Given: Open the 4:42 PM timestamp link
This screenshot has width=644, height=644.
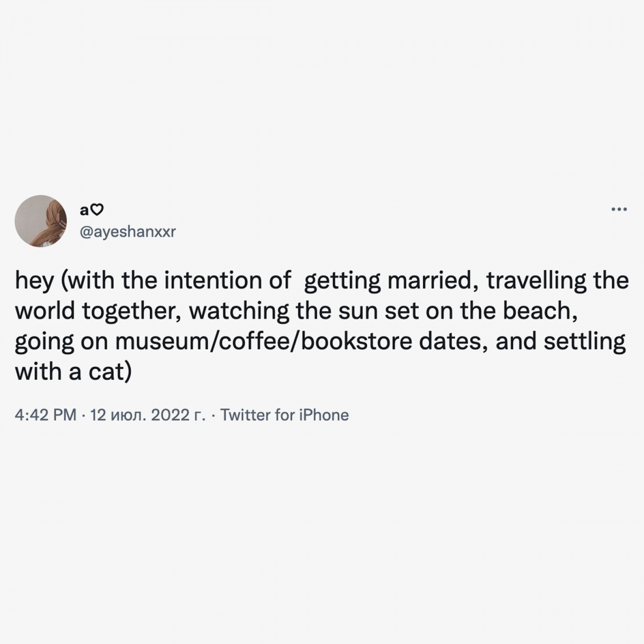Looking at the screenshot, I should pyautogui.click(x=46, y=415).
